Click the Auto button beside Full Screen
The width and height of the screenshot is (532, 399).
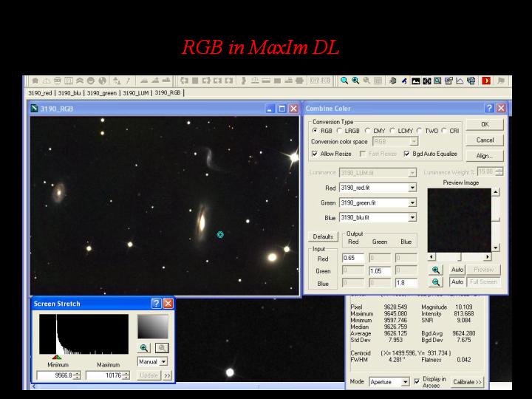pos(457,282)
